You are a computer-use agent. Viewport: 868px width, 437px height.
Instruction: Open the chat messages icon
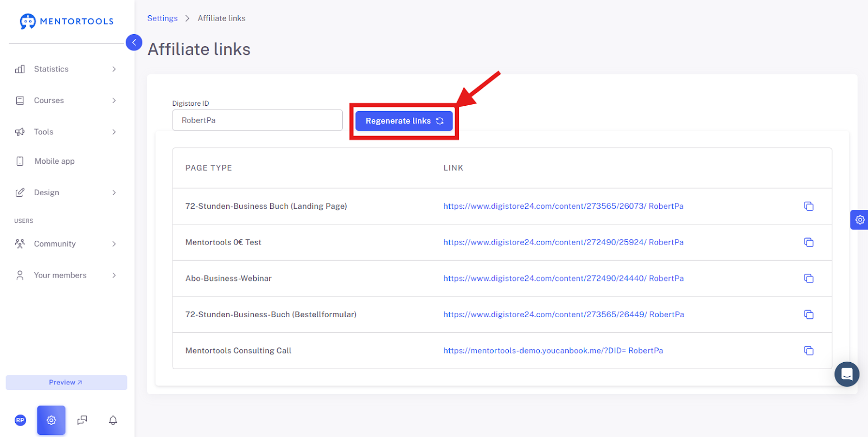[x=82, y=420]
